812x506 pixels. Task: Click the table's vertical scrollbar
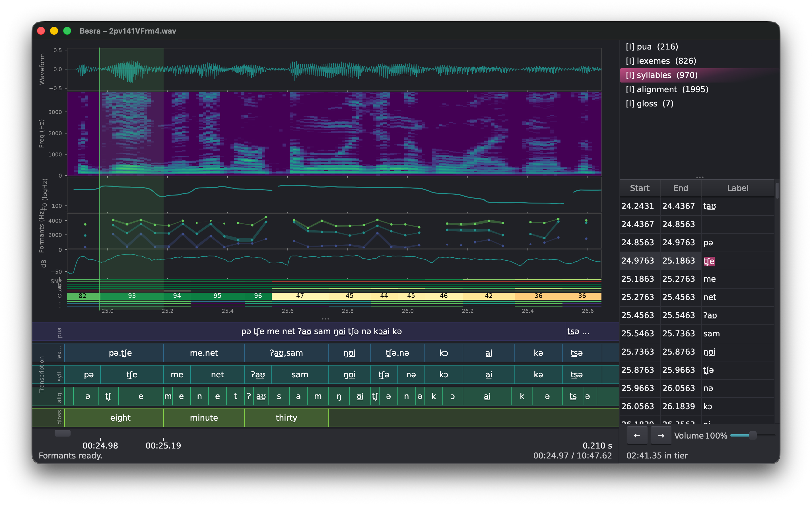777,190
